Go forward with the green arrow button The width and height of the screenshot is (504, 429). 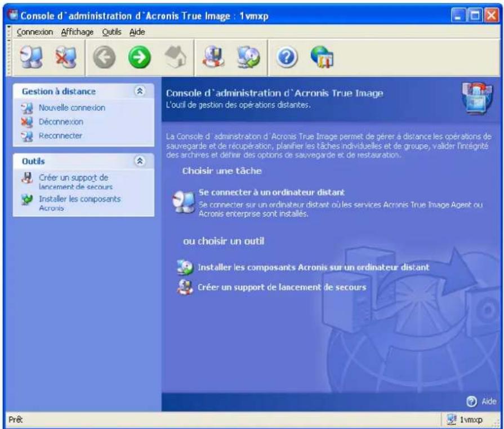(x=139, y=57)
